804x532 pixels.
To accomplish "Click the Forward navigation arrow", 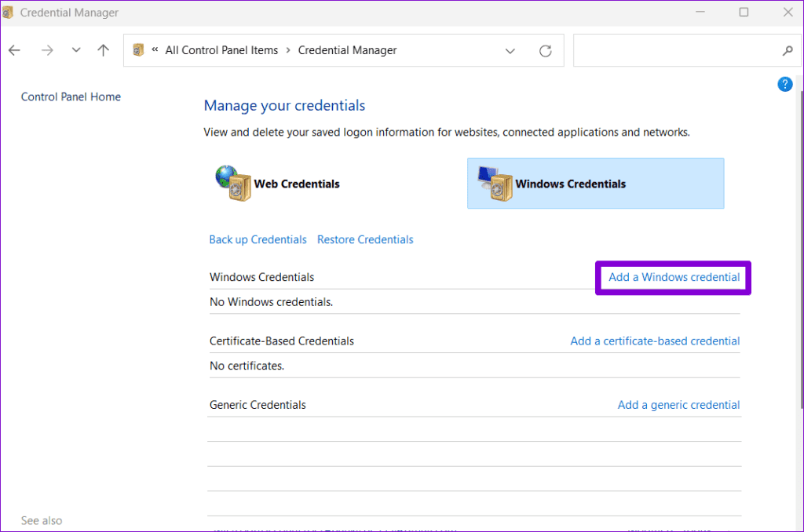I will 46,49.
